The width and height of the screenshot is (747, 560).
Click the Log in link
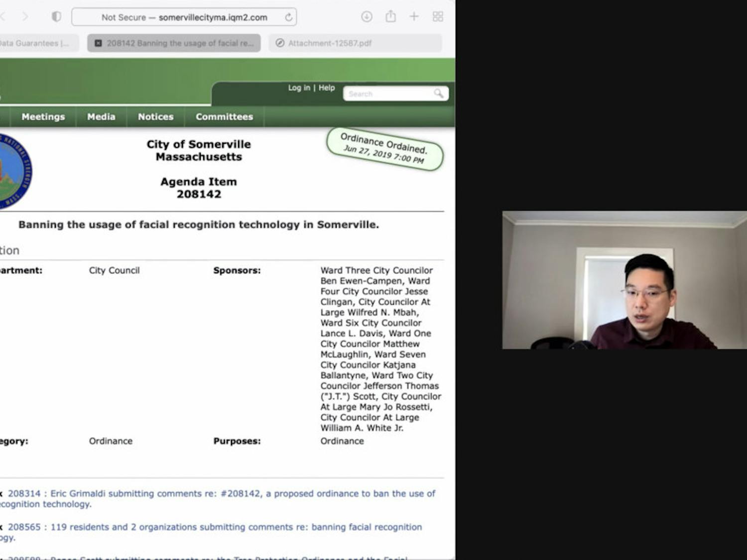click(x=299, y=88)
